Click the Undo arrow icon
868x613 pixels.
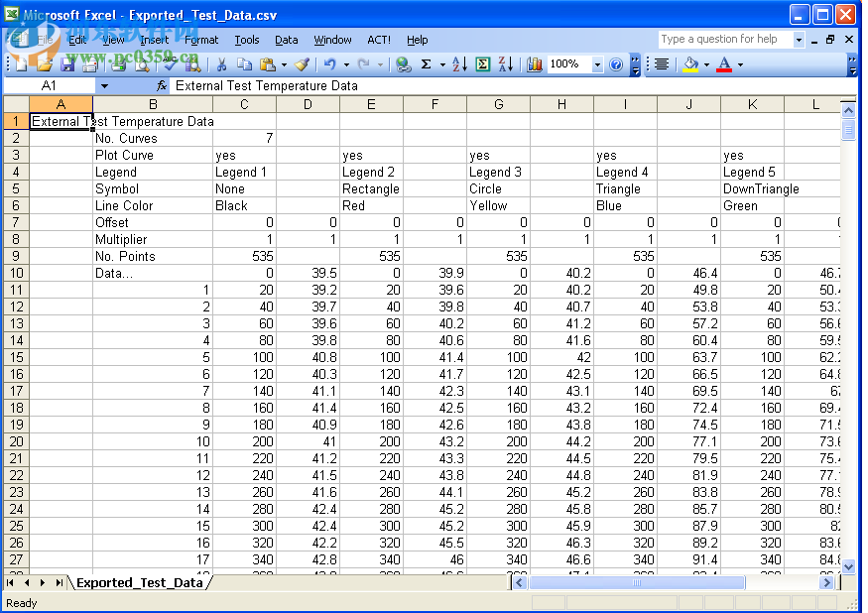[x=329, y=64]
